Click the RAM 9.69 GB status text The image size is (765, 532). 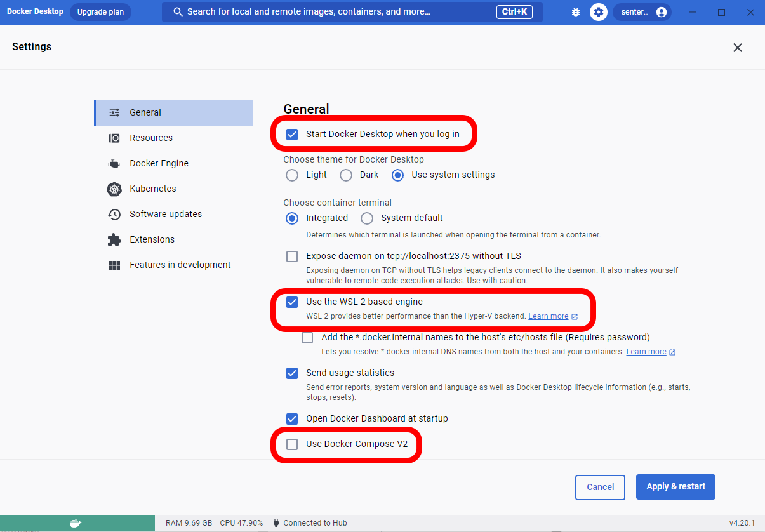click(x=189, y=523)
